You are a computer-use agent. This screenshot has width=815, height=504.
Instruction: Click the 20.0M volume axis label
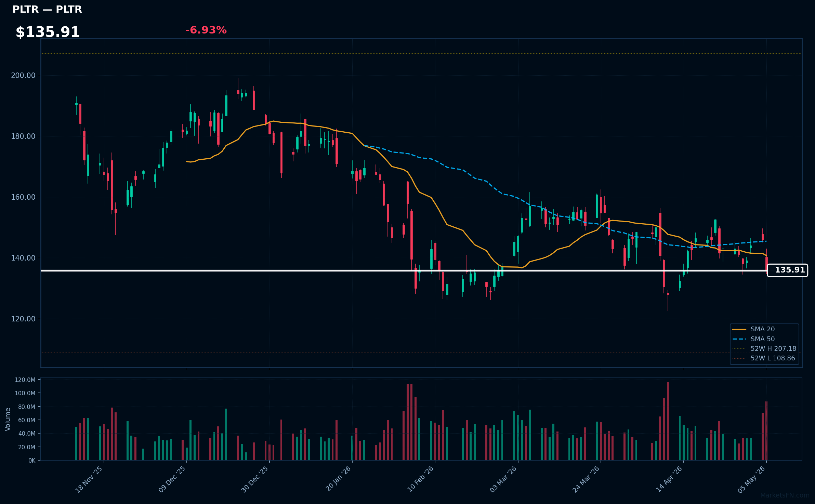27,447
